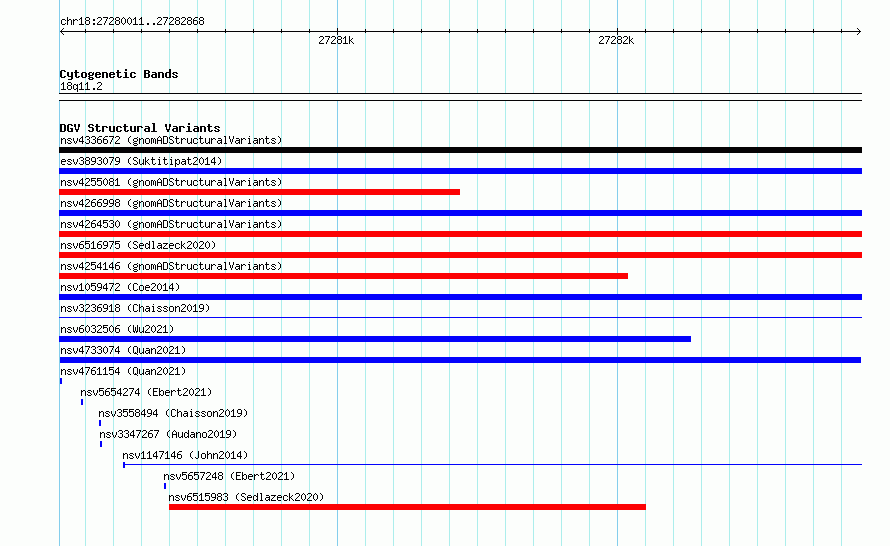Screen dimensions: 890x546
Task: Open nsv6032506 (Wu2021) label
Action: click(117, 329)
